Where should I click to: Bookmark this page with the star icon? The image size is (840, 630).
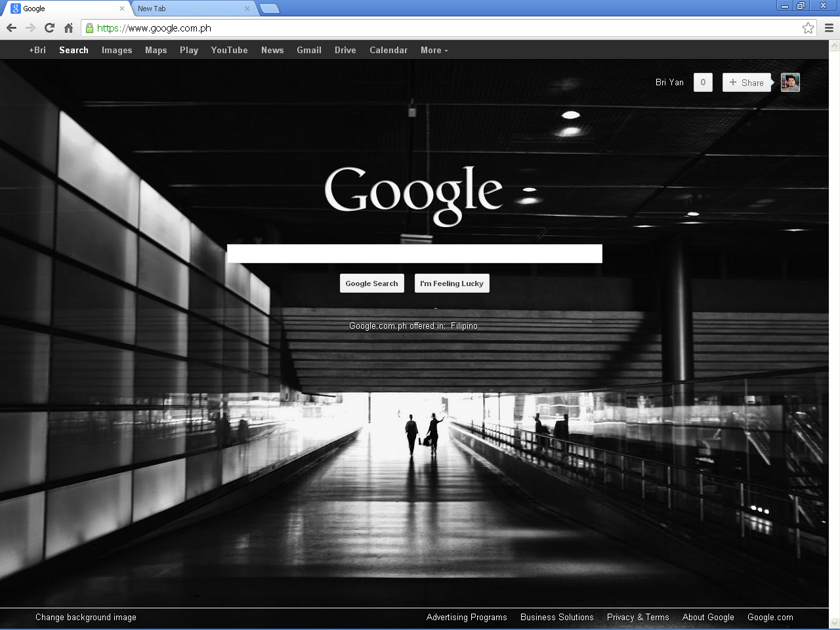coord(808,28)
